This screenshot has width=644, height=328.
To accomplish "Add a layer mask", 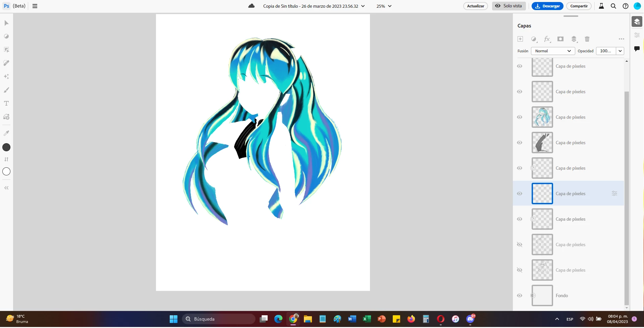I will [560, 39].
